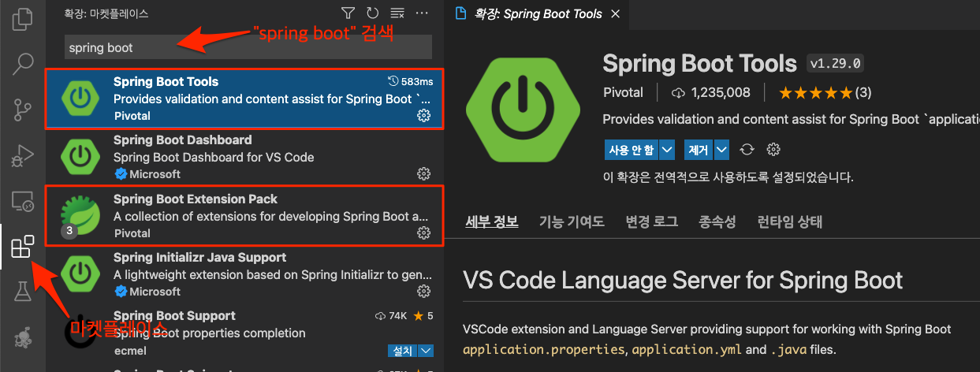Filter extensions with the funnel icon
The height and width of the screenshot is (372, 980).
[348, 13]
